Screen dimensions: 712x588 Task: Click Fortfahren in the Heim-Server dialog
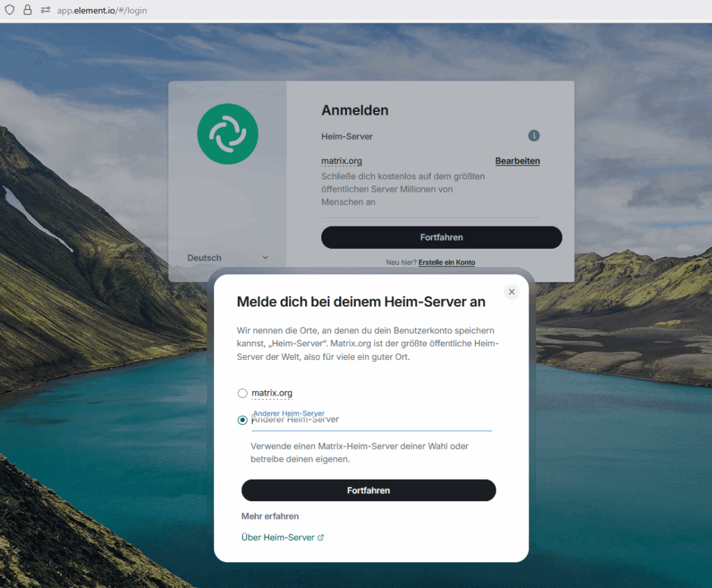tap(369, 491)
